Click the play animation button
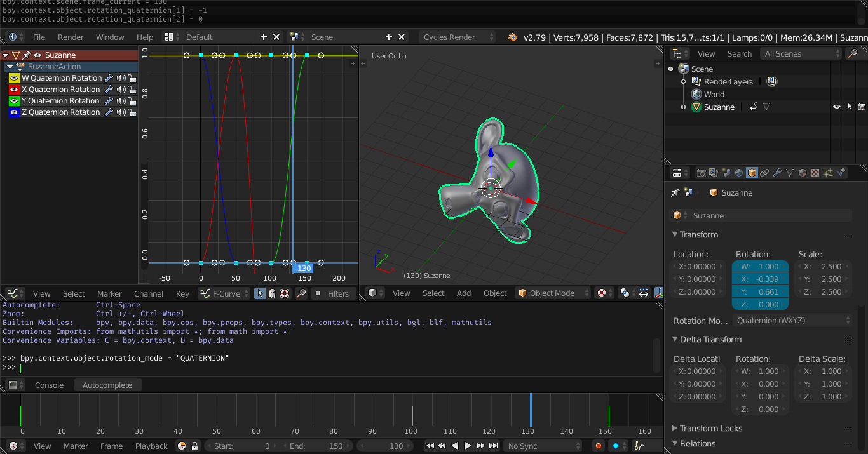Screen dimensions: 868x454 tap(468, 446)
